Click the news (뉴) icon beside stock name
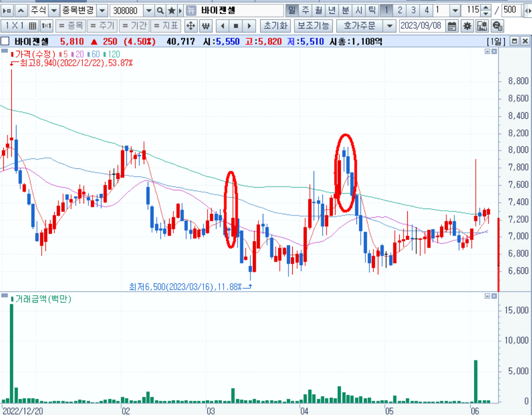 tap(192, 11)
